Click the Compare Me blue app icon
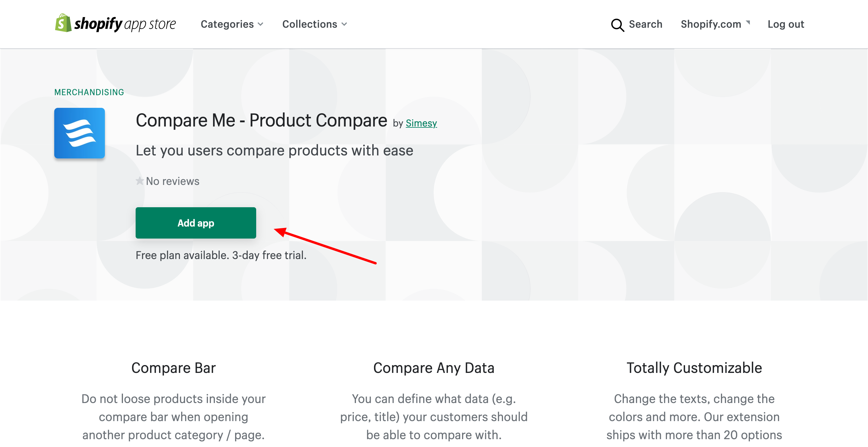The image size is (868, 447). click(80, 133)
